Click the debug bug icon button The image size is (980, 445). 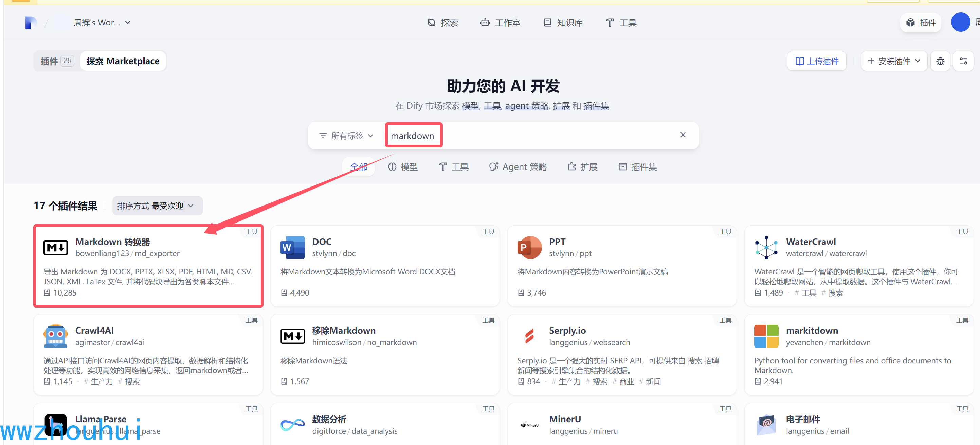(x=940, y=61)
